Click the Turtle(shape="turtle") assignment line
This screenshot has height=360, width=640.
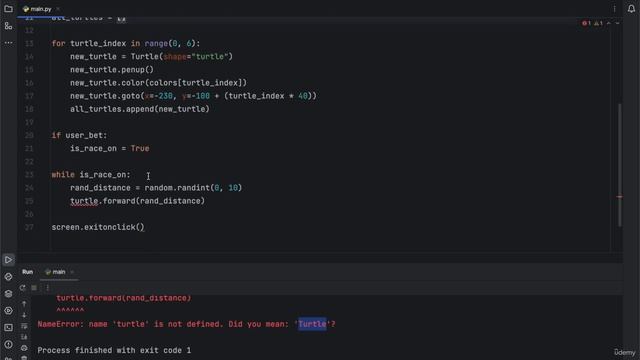[x=151, y=57]
